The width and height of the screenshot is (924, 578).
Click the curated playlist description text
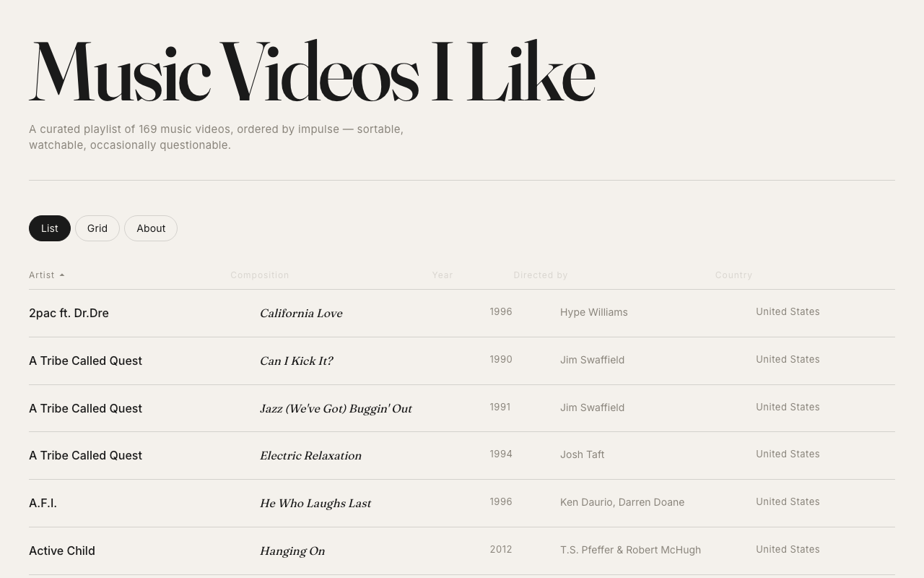[217, 137]
